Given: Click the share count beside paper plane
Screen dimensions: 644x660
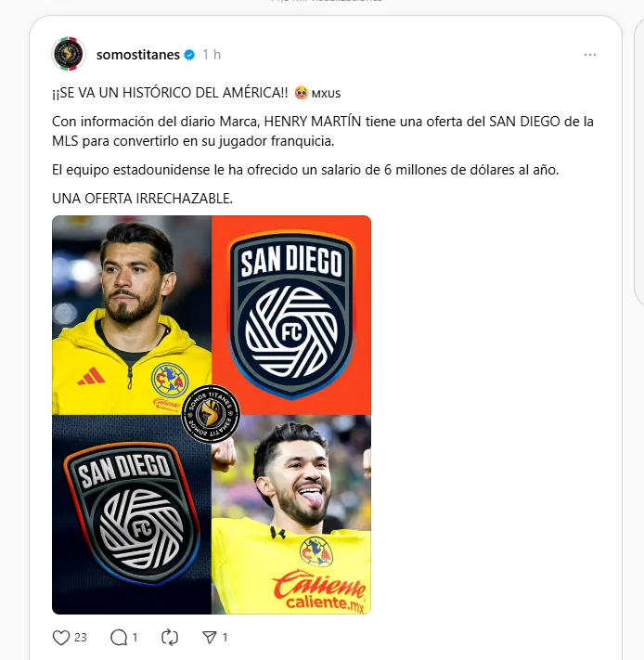Looking at the screenshot, I should pyautogui.click(x=225, y=638).
